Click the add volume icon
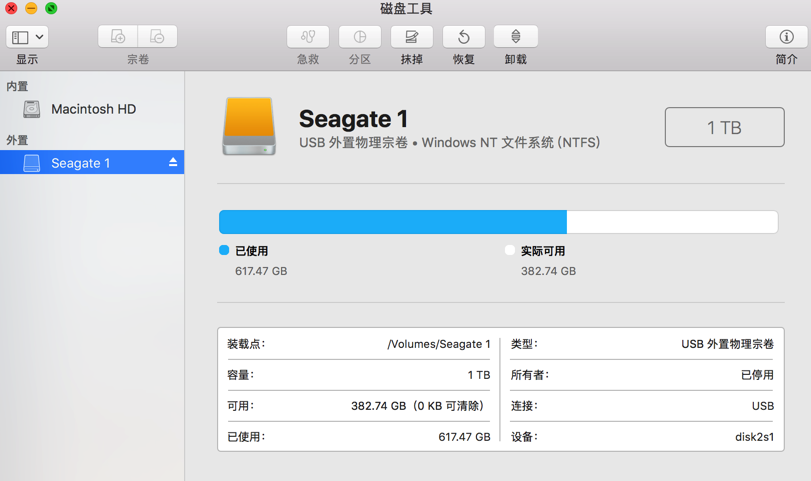Viewport: 811px width, 481px height. coord(118,37)
